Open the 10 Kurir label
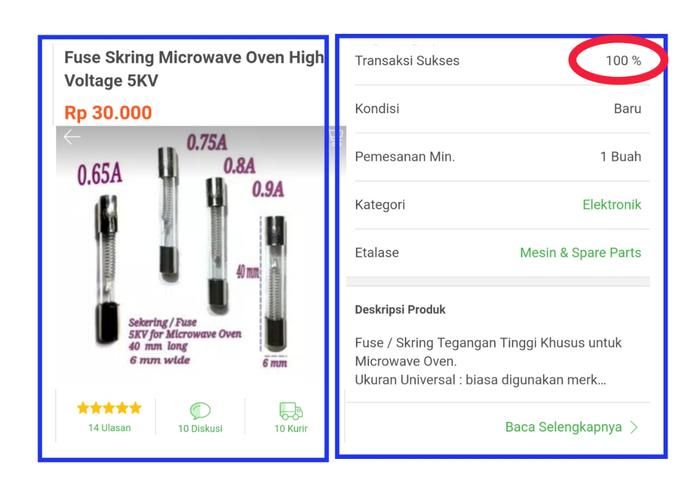 (x=291, y=428)
